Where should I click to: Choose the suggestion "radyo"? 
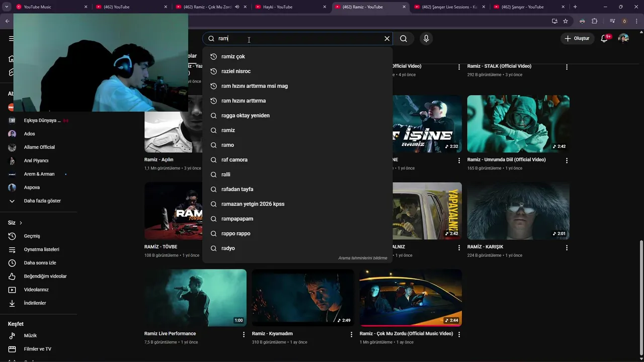[x=297, y=248]
